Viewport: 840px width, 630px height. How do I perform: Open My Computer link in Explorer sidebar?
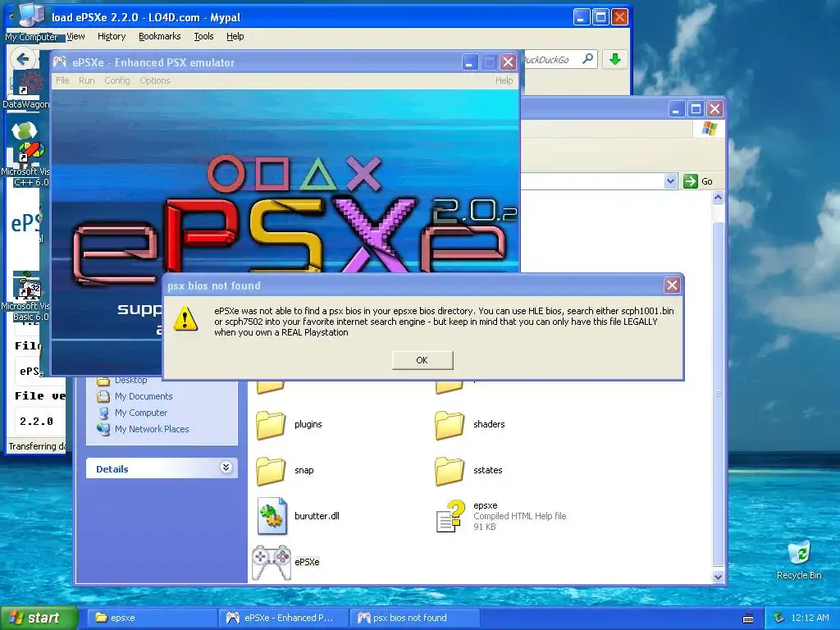click(x=141, y=413)
